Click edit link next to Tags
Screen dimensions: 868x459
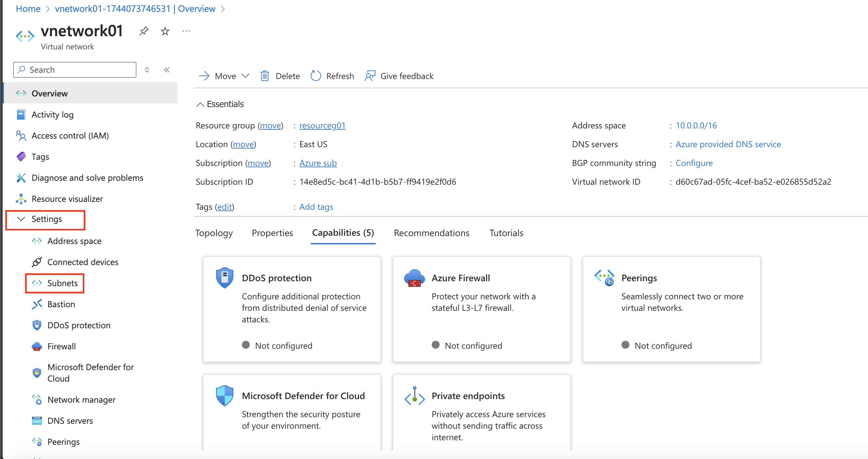pyautogui.click(x=224, y=207)
